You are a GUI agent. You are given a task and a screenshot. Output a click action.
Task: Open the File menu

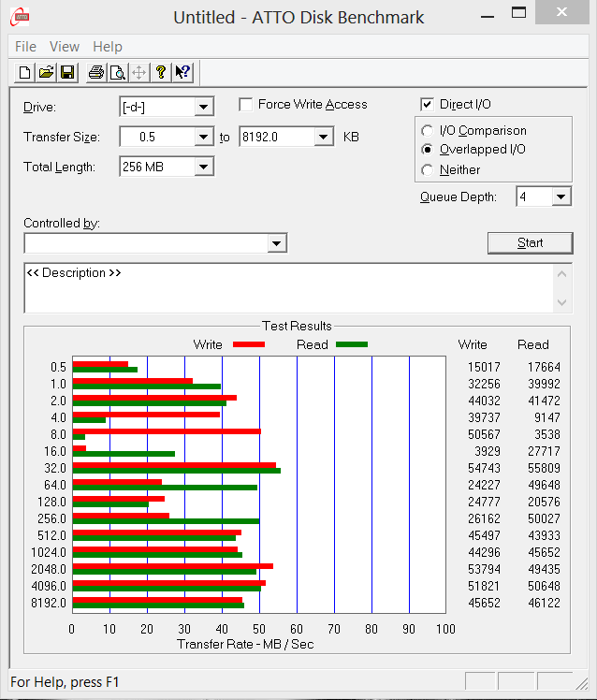tap(25, 47)
